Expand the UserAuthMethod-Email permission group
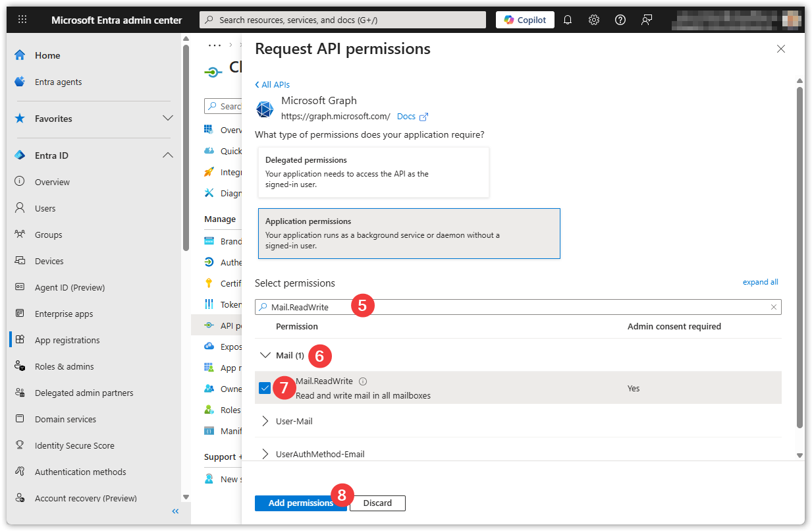The image size is (812, 531). (265, 454)
